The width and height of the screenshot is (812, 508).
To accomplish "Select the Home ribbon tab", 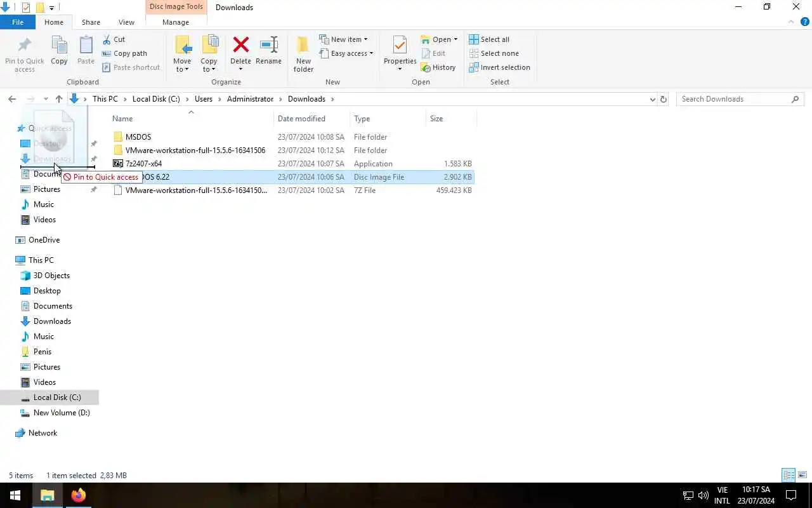I will click(x=54, y=22).
